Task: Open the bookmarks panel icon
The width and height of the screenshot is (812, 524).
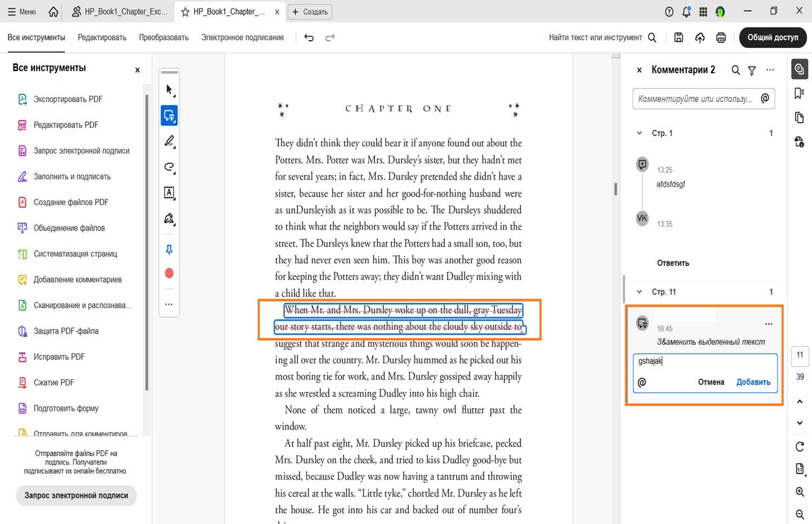Action: (799, 93)
